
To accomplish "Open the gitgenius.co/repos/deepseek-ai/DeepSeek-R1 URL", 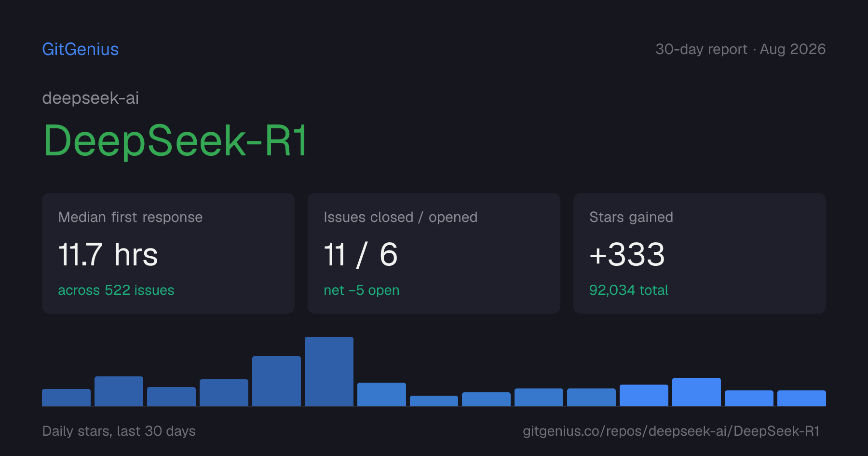I will click(671, 431).
